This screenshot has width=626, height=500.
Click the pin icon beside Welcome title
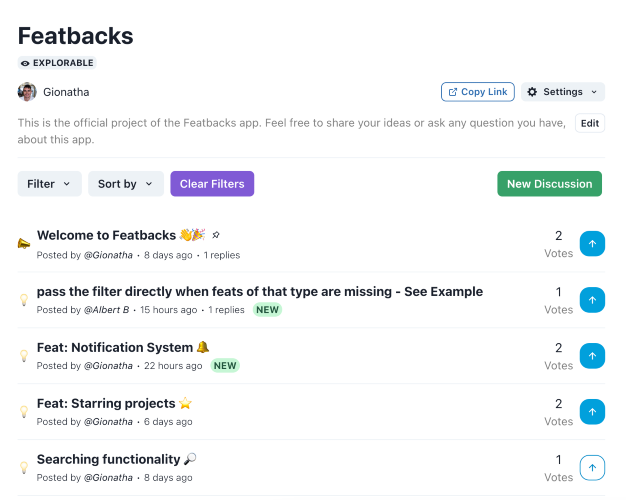click(216, 235)
